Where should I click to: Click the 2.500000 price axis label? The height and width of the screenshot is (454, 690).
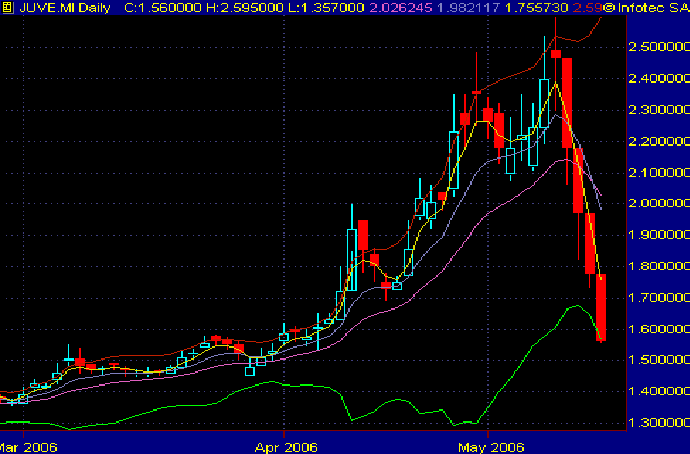point(659,47)
